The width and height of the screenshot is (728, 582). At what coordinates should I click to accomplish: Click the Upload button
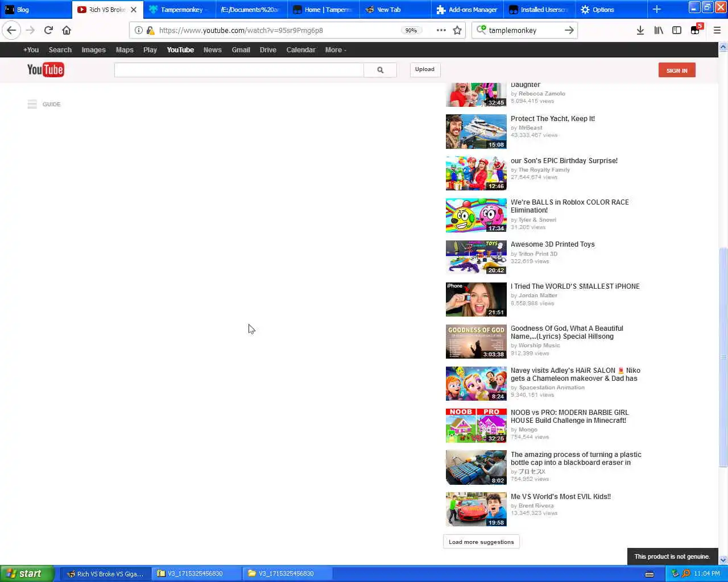(424, 69)
